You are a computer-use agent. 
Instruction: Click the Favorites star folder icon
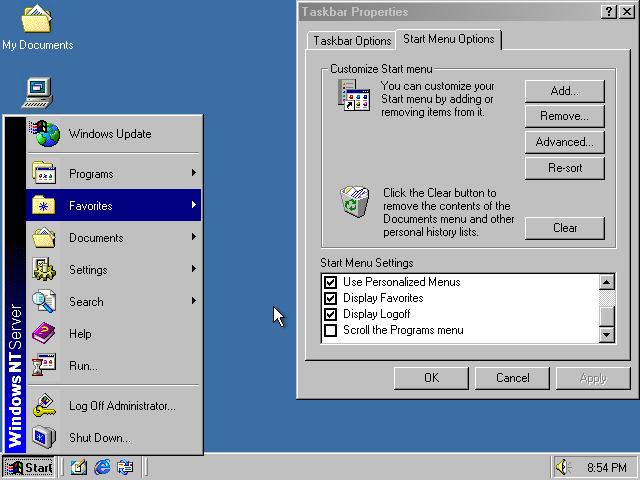(x=44, y=205)
